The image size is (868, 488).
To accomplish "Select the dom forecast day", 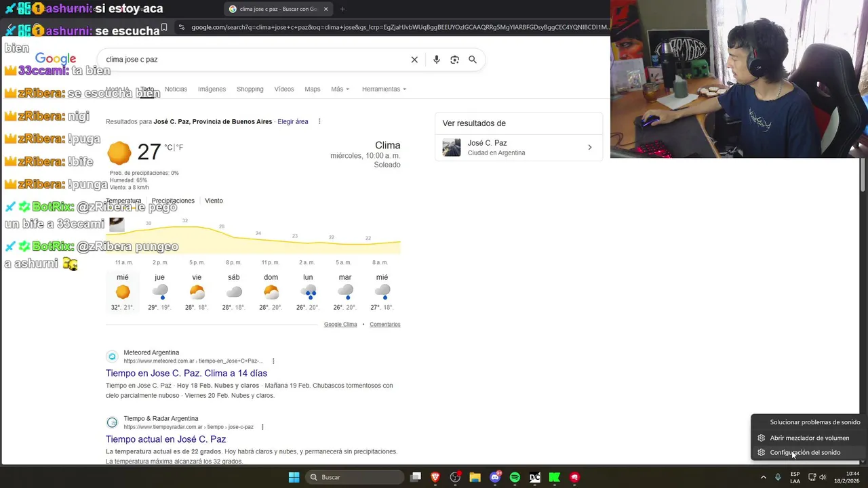I will click(x=271, y=292).
